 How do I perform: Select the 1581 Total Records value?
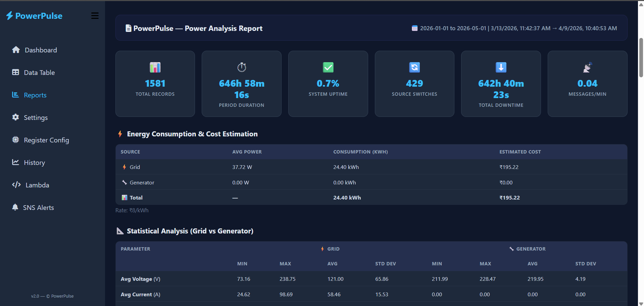[155, 83]
